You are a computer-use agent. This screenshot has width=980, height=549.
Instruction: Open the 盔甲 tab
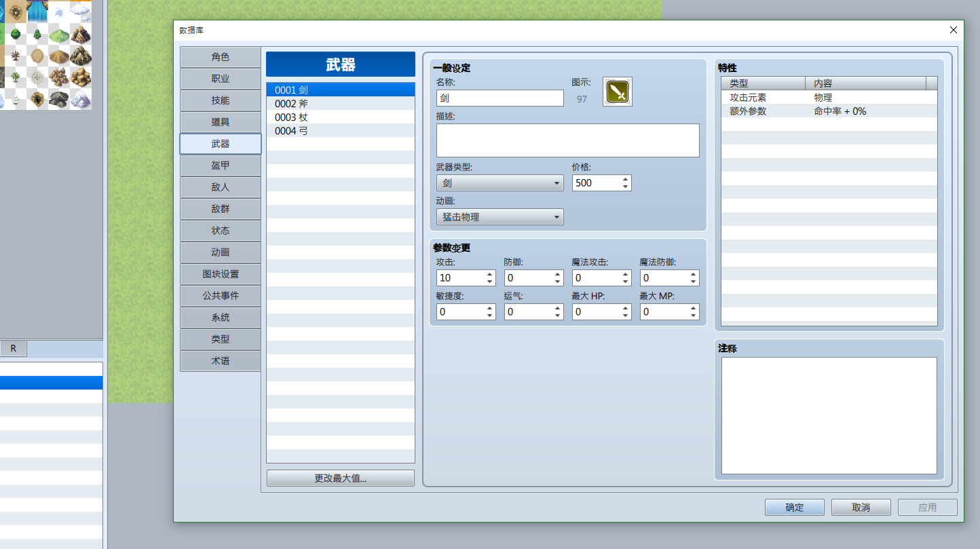coord(221,166)
